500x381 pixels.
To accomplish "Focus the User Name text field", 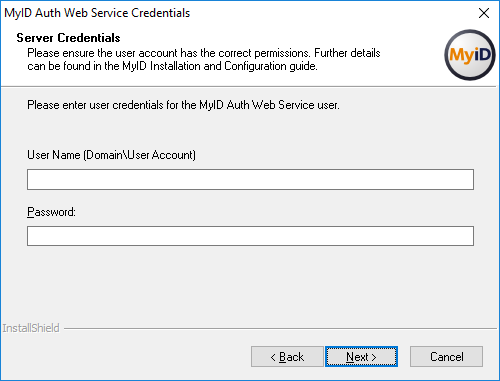I will pos(250,179).
